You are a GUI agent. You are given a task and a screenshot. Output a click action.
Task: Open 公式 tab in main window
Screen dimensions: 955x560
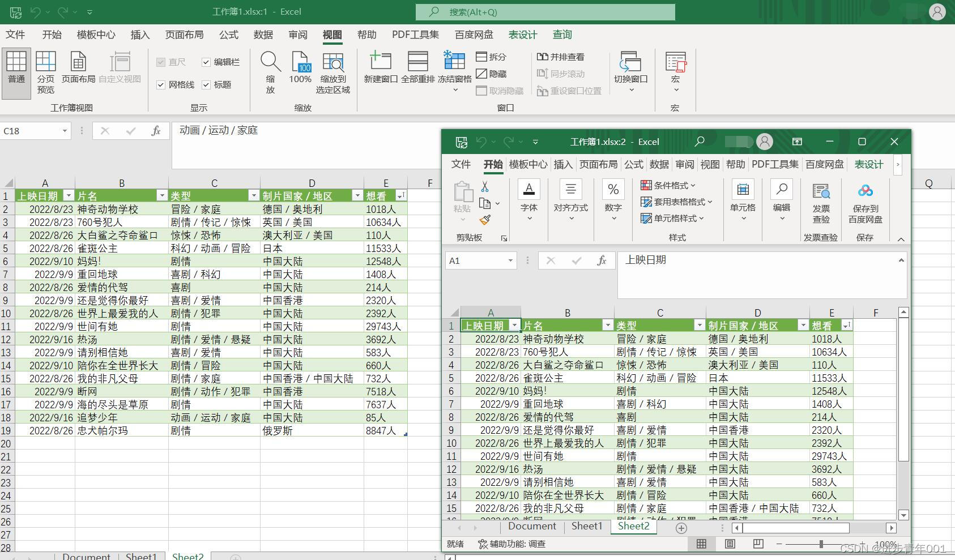229,35
